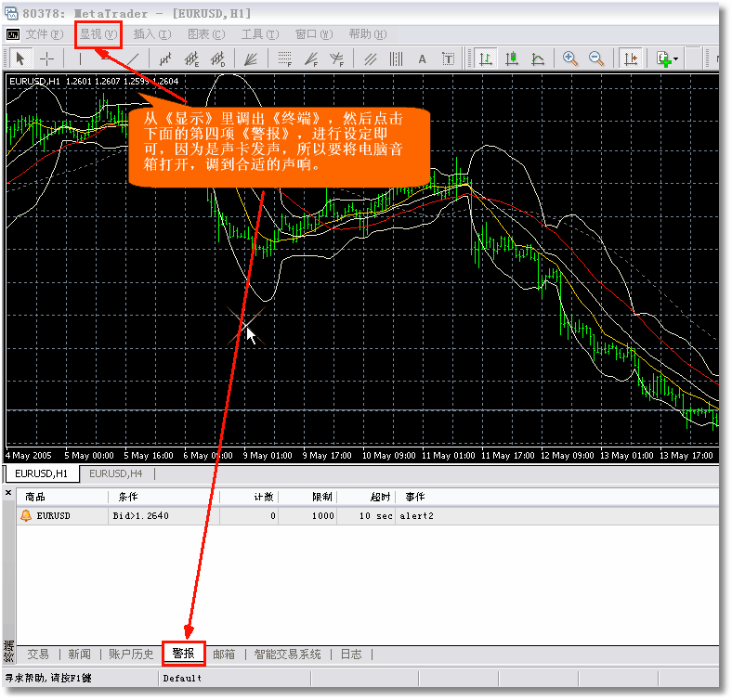Click the alert2 event cell
Viewport: 732px width, 700px height.
tap(416, 515)
